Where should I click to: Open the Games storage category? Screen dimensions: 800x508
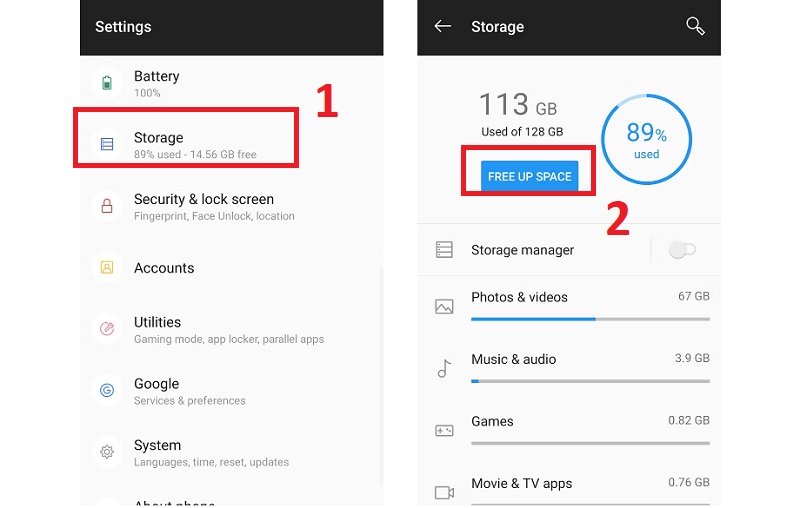tap(492, 421)
